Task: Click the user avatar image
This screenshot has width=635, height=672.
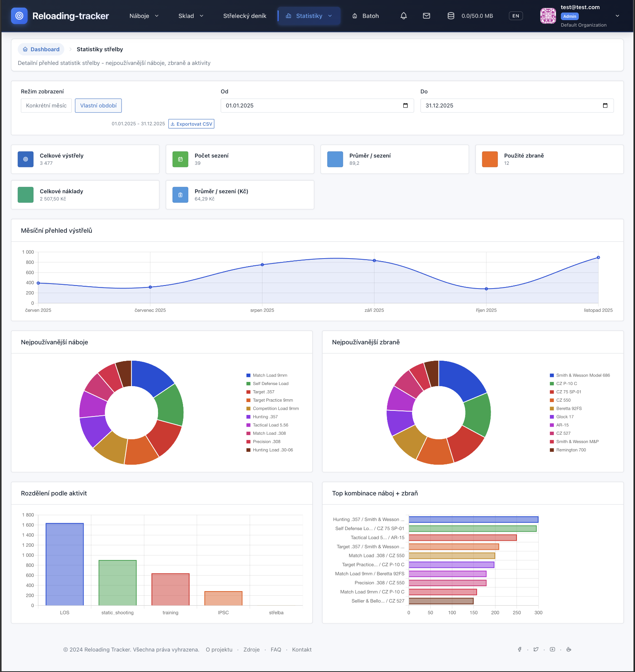Action: 548,16
